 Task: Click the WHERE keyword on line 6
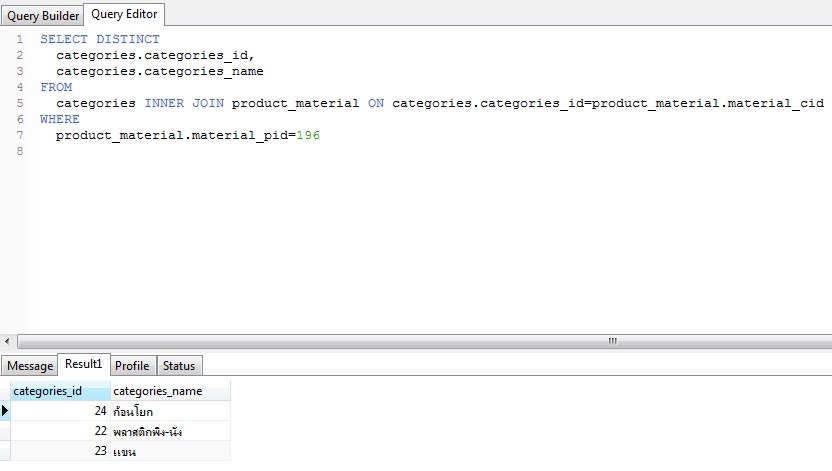tap(60, 119)
